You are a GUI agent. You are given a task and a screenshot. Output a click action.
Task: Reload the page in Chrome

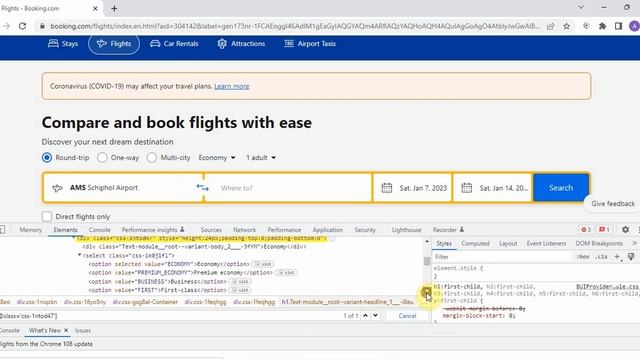click(22, 26)
